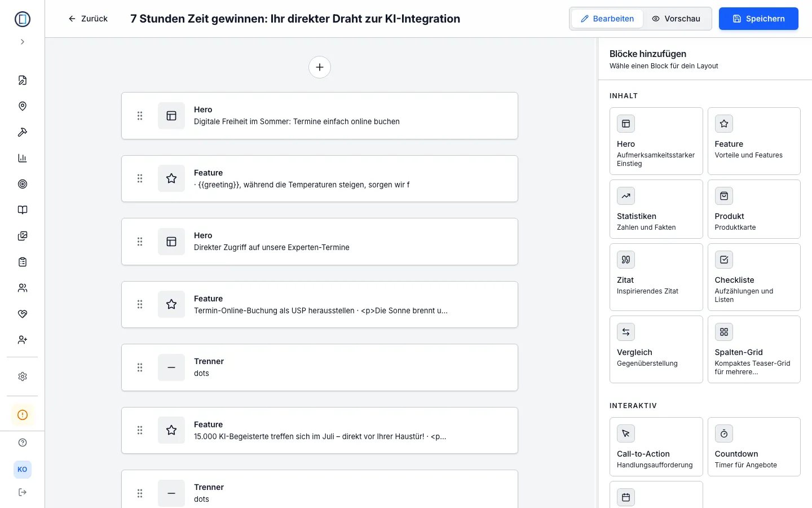Add a Feature block from the panel

click(x=754, y=141)
